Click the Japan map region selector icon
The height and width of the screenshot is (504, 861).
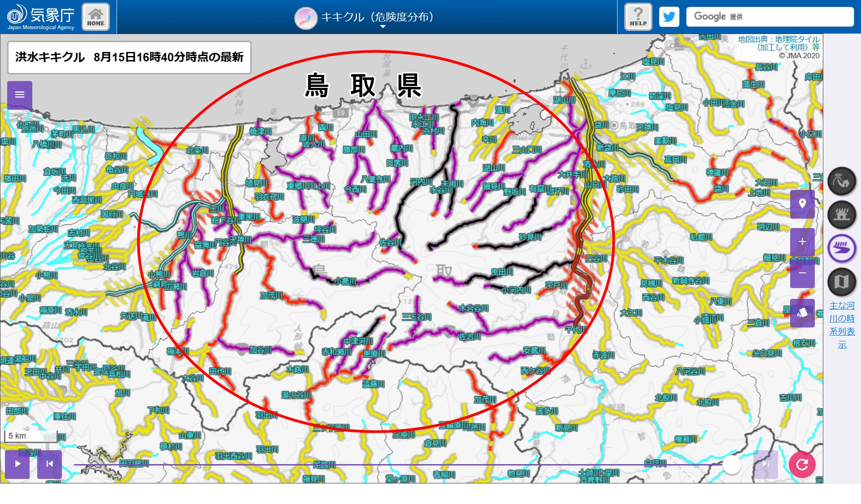click(306, 18)
